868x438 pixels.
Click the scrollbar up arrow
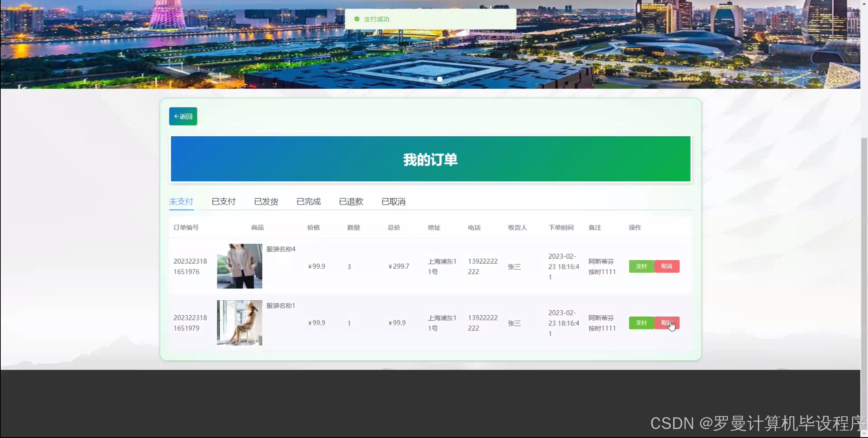pyautogui.click(x=864, y=3)
